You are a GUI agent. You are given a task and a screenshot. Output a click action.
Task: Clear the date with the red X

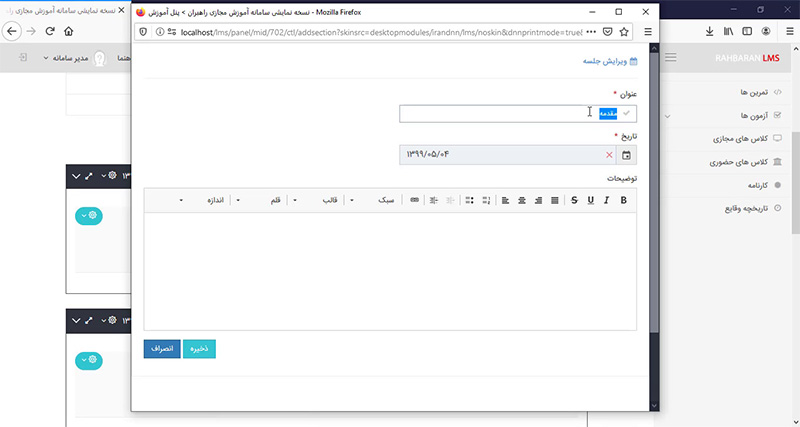point(609,155)
